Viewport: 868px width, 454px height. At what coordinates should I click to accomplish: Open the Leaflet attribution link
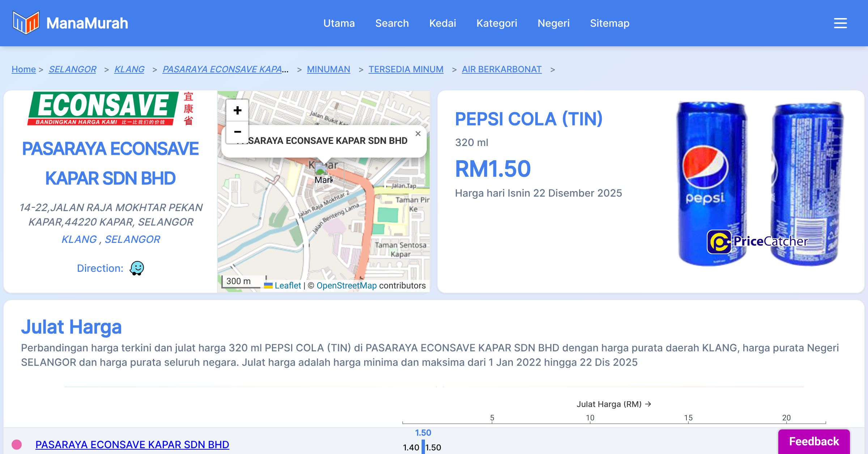tap(288, 286)
